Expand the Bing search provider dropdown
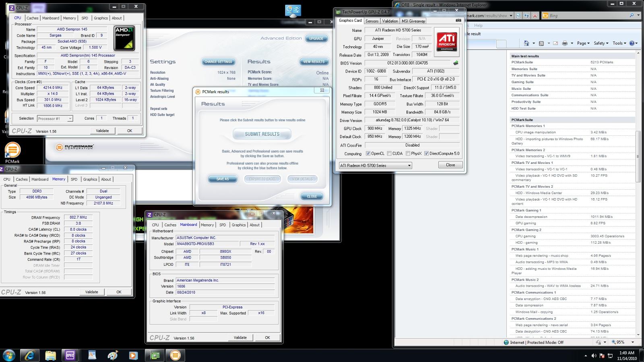This screenshot has height=362, width=644. pyautogui.click(x=638, y=15)
